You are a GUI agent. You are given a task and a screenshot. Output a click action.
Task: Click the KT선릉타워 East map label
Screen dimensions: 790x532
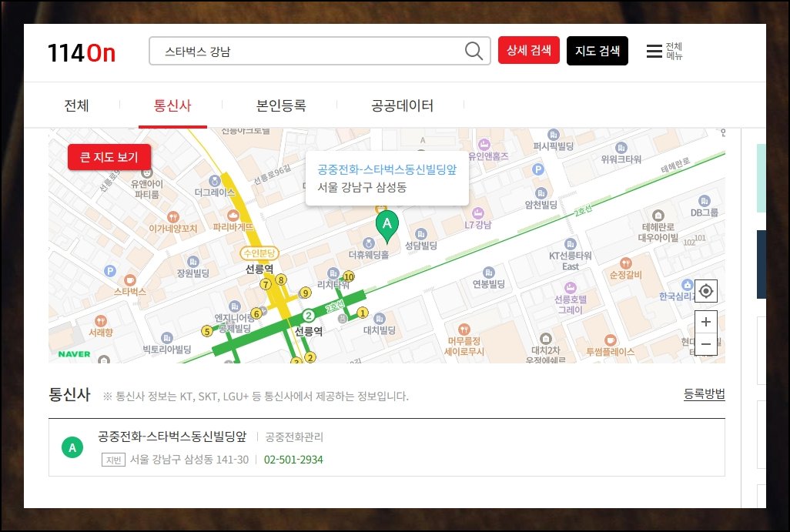point(571,261)
